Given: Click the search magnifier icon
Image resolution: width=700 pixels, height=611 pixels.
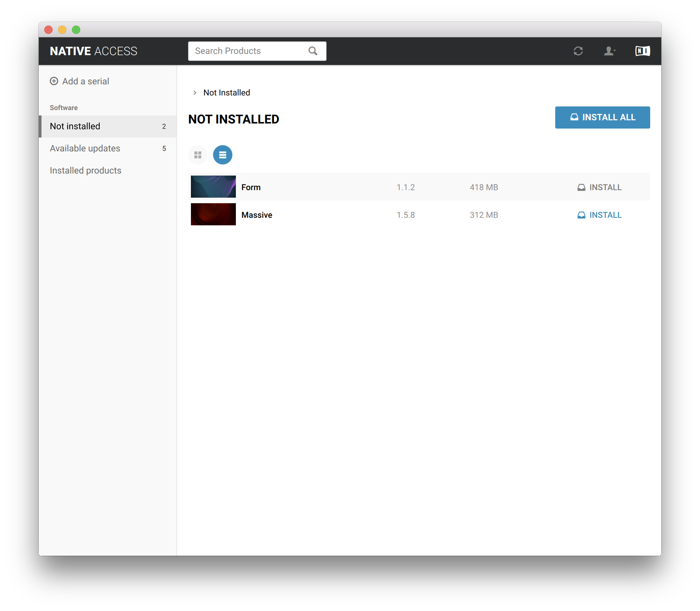Looking at the screenshot, I should point(313,51).
